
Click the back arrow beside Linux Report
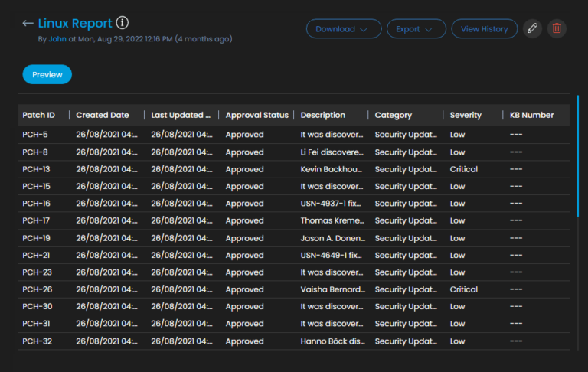click(28, 24)
